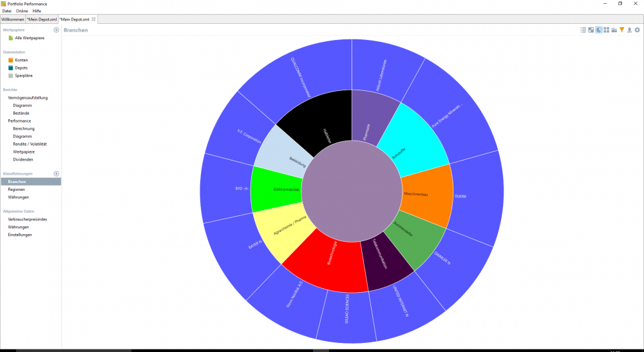Click the Sparpläne grey icon
Image resolution: width=644 pixels, height=352 pixels.
11,75
